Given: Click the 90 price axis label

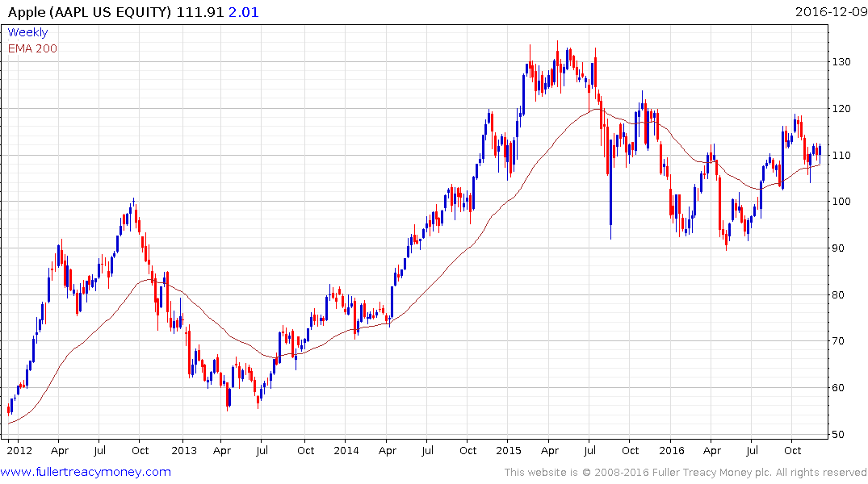Looking at the screenshot, I should point(838,248).
